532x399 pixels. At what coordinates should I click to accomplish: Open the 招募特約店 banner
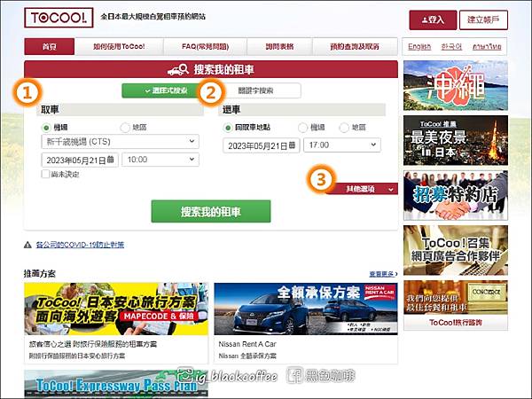[x=456, y=195]
